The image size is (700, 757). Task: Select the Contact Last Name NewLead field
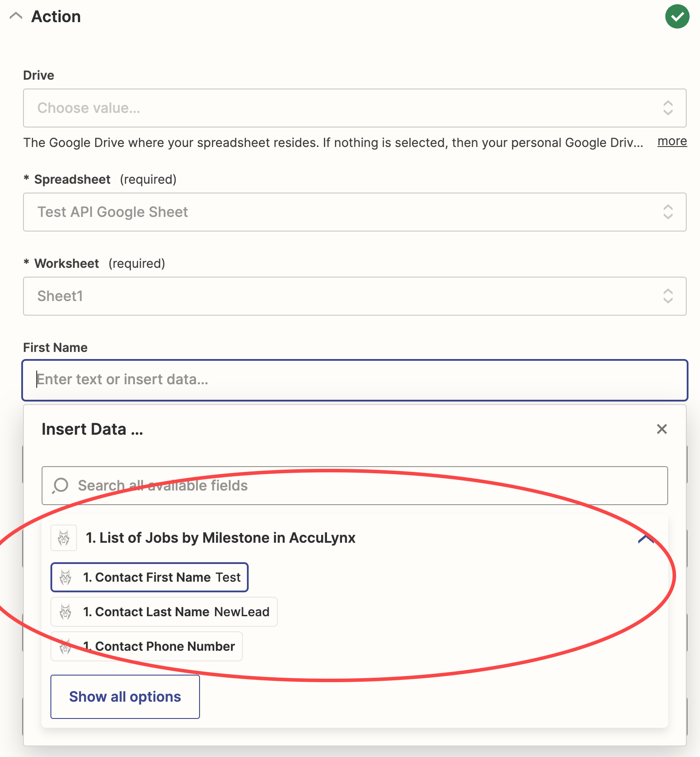click(164, 612)
